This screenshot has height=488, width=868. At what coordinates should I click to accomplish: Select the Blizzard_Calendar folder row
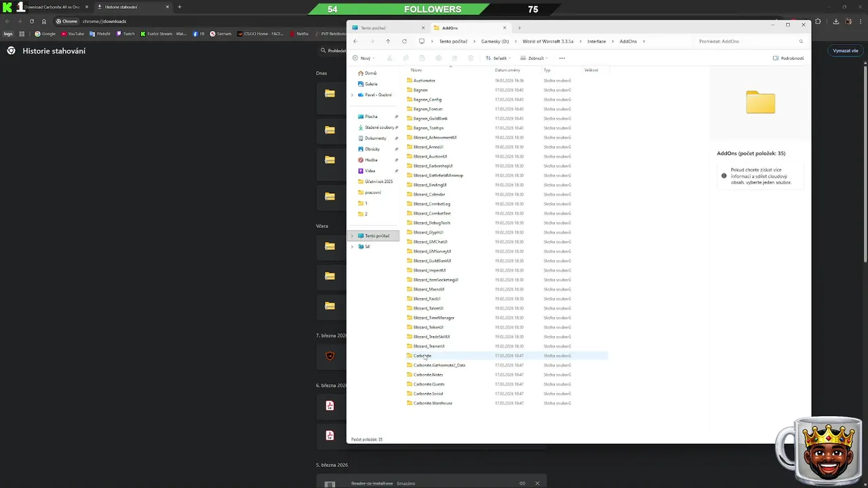[507, 195]
